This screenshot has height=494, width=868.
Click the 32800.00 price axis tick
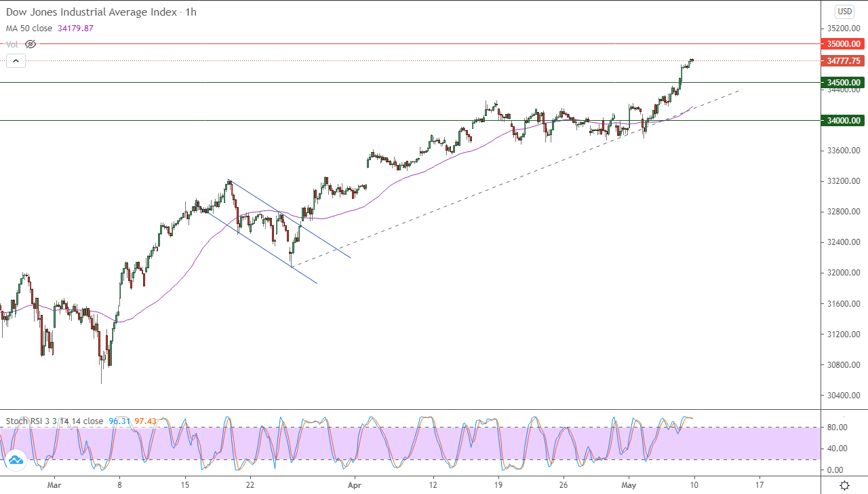(843, 212)
